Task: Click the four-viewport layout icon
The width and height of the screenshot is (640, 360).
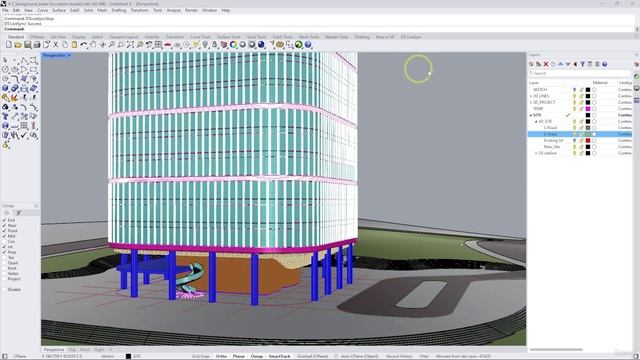Action: tap(158, 44)
